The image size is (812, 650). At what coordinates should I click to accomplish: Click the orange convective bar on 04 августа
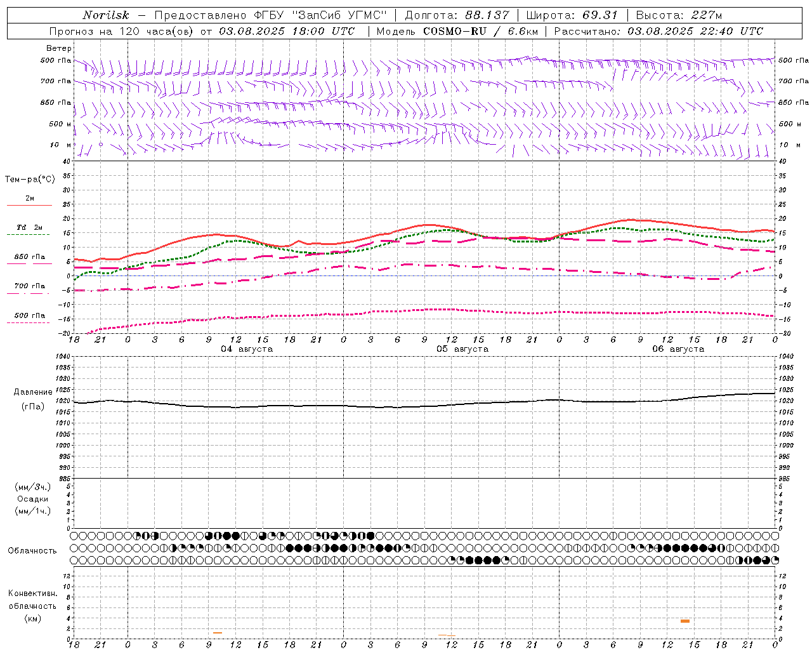218,633
